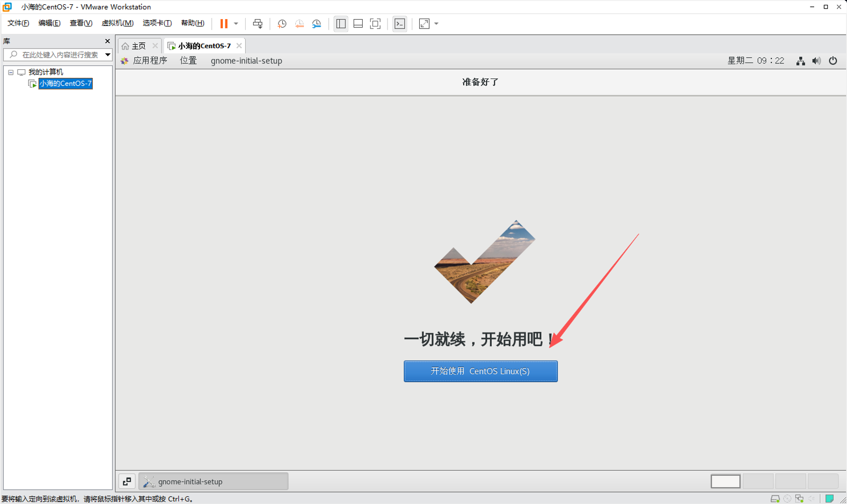
Task: Close the 小海的CentOS-7 tab
Action: click(239, 46)
